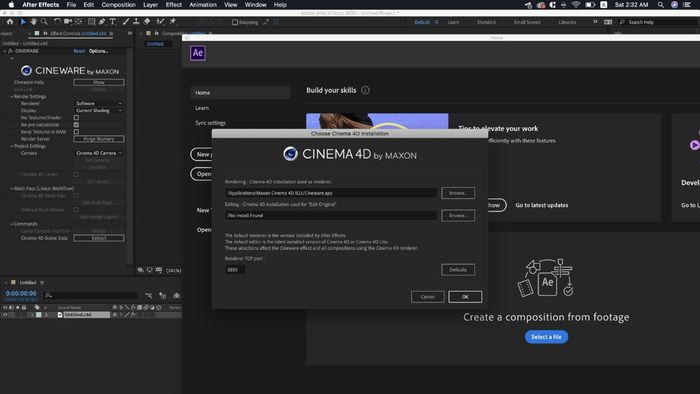Click the Home tool icon in toolbar
700x394 pixels.
[10, 21]
